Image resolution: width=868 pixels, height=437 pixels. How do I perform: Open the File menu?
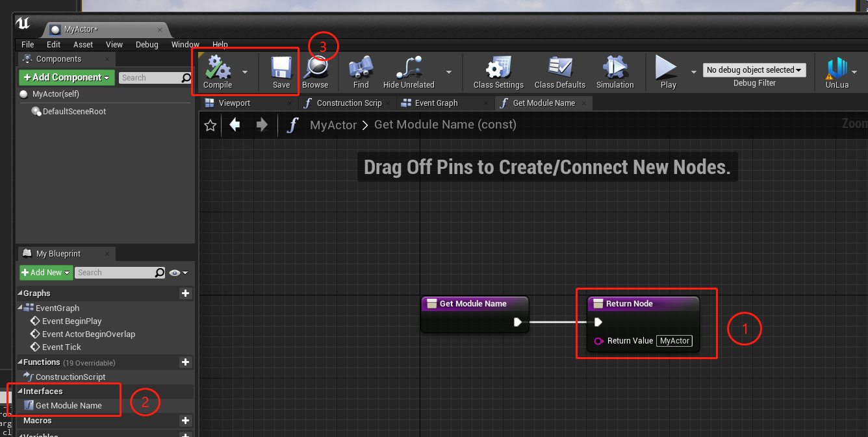click(28, 45)
